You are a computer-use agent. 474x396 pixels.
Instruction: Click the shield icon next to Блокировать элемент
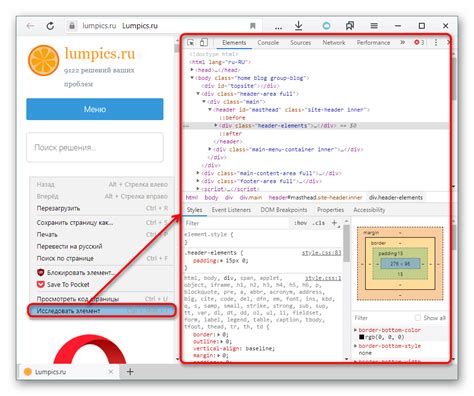[x=40, y=272]
